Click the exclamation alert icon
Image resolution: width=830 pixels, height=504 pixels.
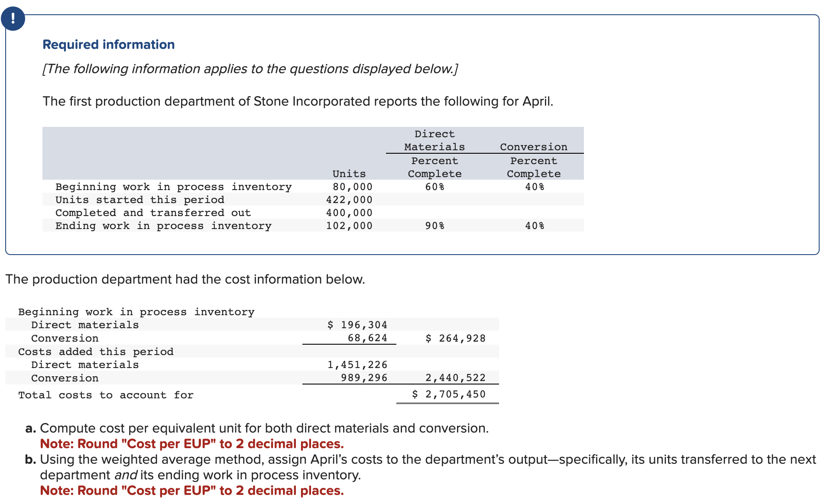(13, 19)
